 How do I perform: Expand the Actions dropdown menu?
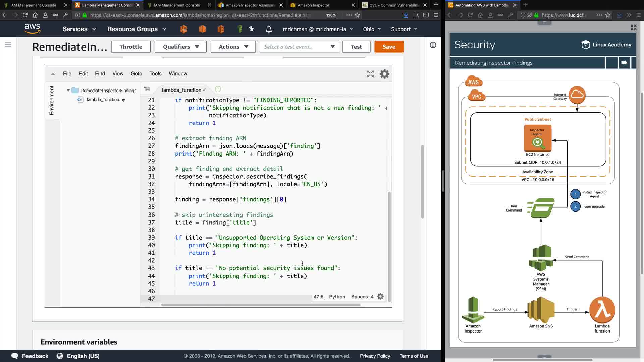pyautogui.click(x=233, y=47)
